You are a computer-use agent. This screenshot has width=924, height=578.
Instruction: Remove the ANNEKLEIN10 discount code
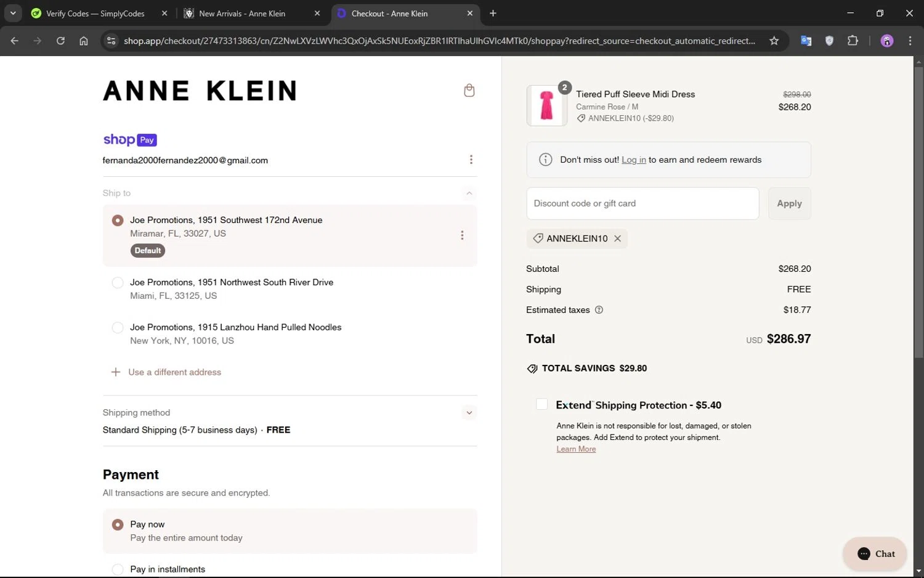[x=617, y=238]
